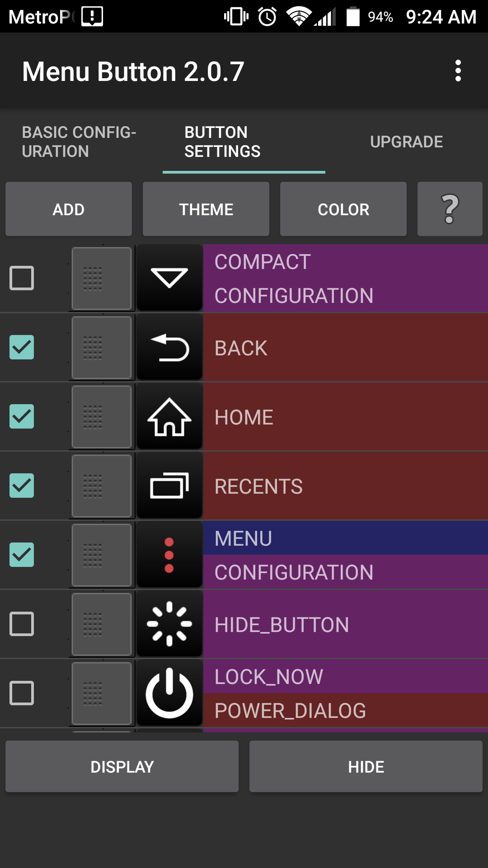Check the HIDE_BUTTON row checkbox
Viewport: 488px width, 868px height.
(x=22, y=624)
